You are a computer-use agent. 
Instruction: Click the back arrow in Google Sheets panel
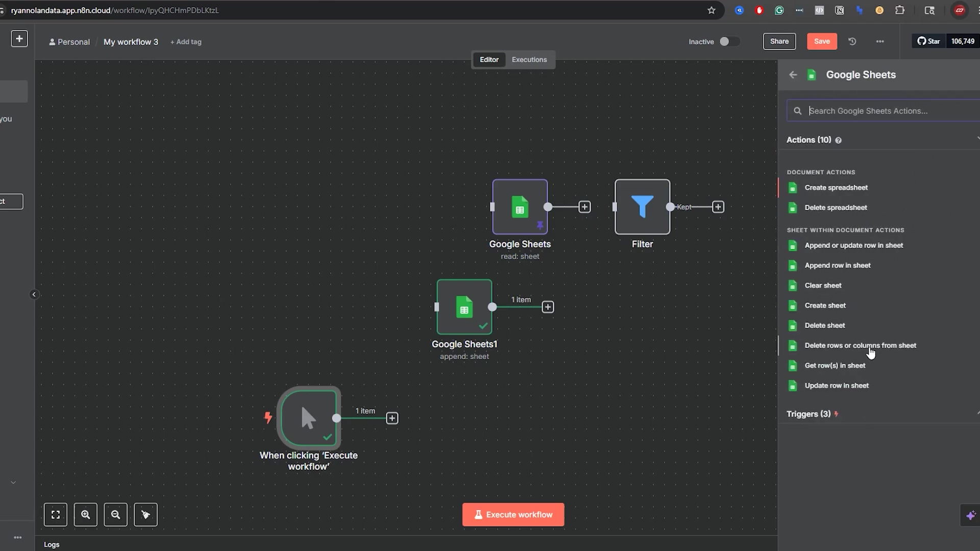793,75
